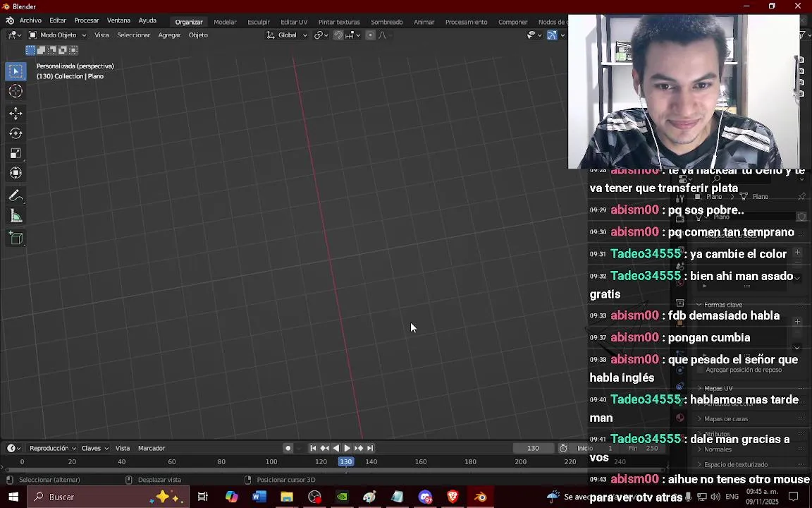The height and width of the screenshot is (508, 812).
Task: Click the timeline playhead at frame 130
Action: 346,462
